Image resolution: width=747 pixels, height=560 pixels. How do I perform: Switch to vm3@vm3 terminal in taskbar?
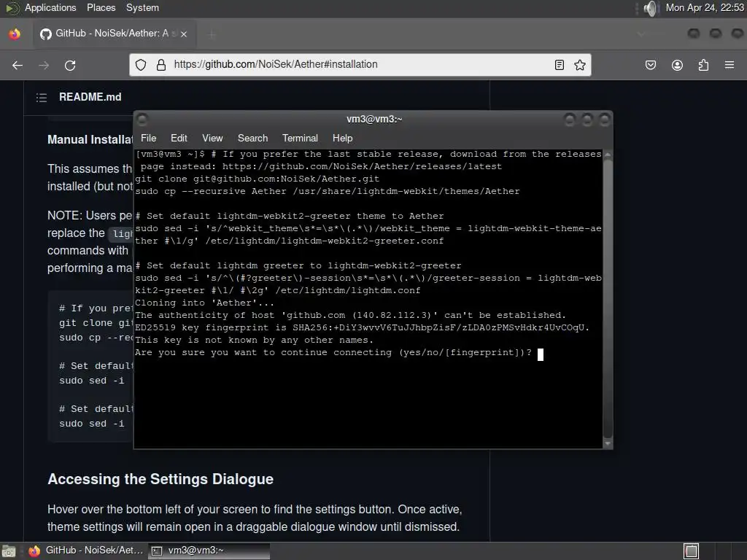(209, 551)
